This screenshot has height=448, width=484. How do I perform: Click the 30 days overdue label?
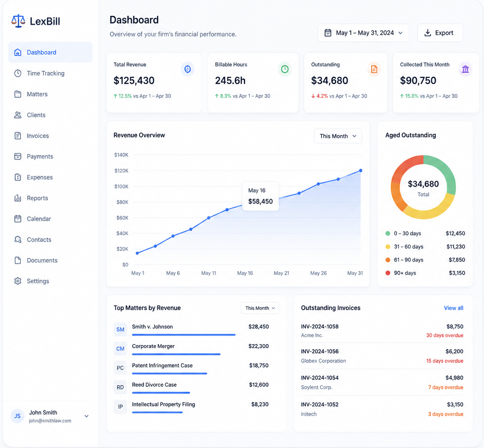pos(444,335)
